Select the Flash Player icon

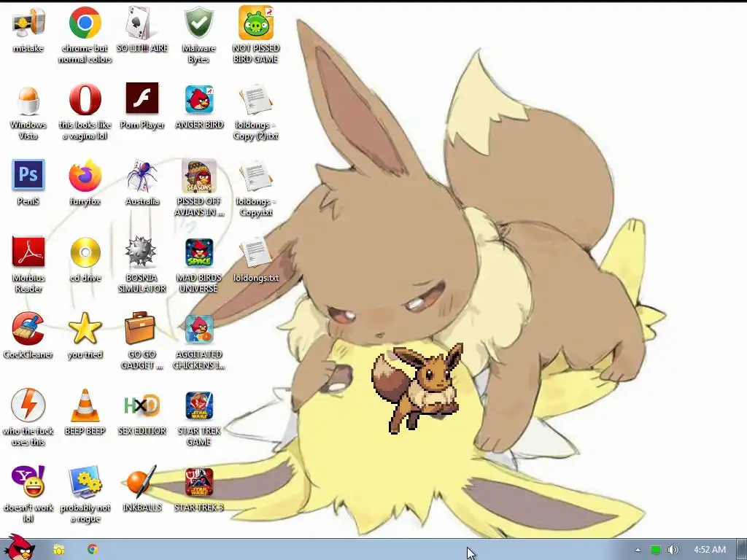click(x=142, y=98)
